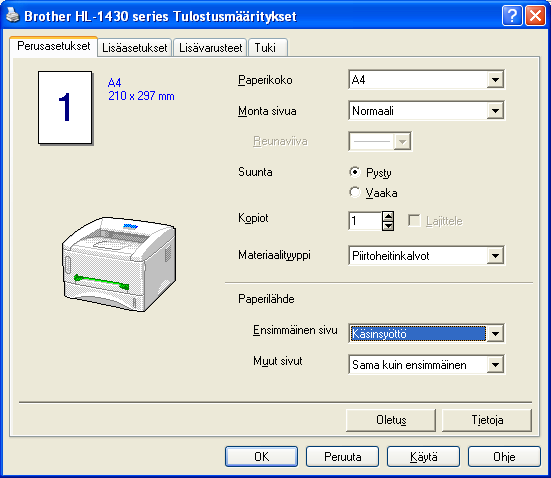Image resolution: width=551 pixels, height=478 pixels.
Task: Close the Tulostusmääritykset dialog
Action: [x=535, y=16]
